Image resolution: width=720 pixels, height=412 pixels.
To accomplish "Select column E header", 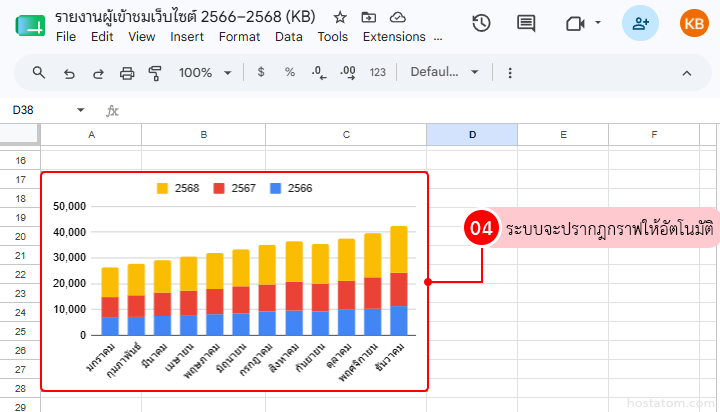I will coord(563,135).
